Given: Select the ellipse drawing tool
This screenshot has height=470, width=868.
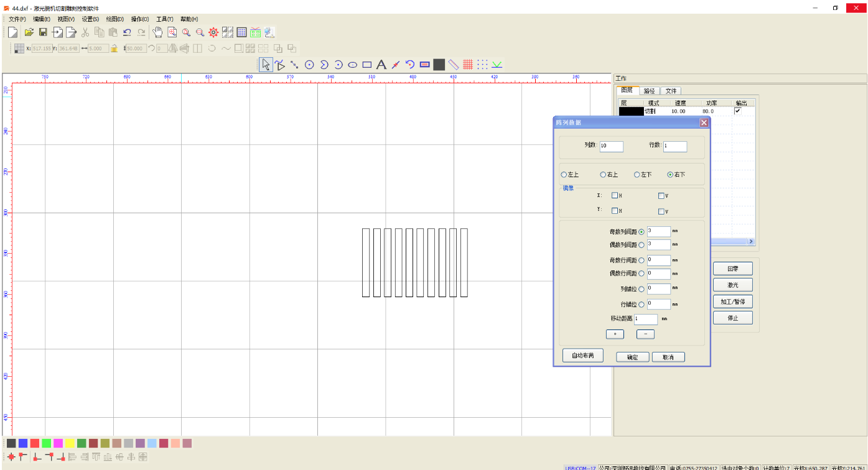Looking at the screenshot, I should tap(352, 65).
